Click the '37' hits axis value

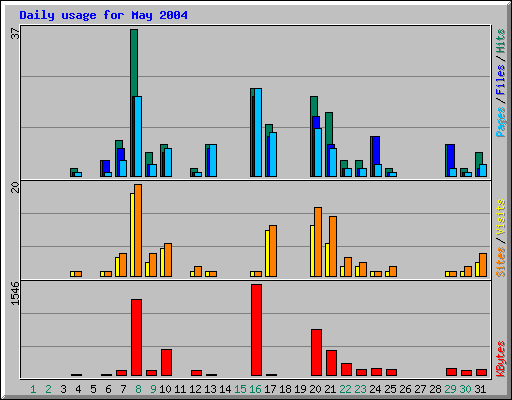pos(15,33)
